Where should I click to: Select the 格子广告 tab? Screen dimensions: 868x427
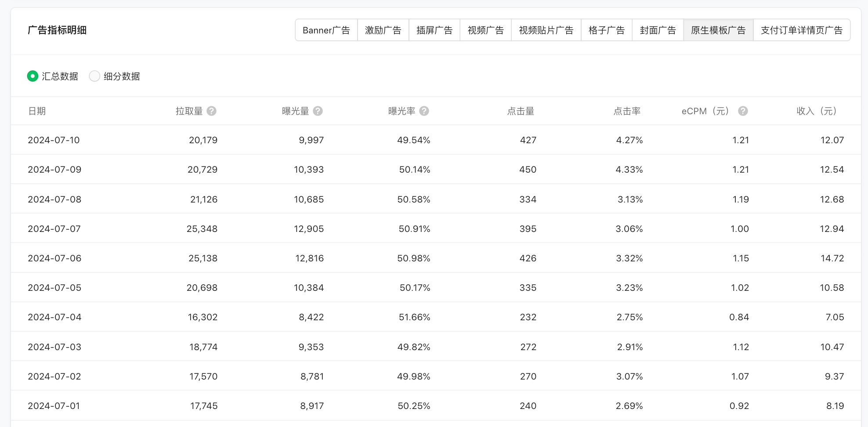[x=607, y=30]
